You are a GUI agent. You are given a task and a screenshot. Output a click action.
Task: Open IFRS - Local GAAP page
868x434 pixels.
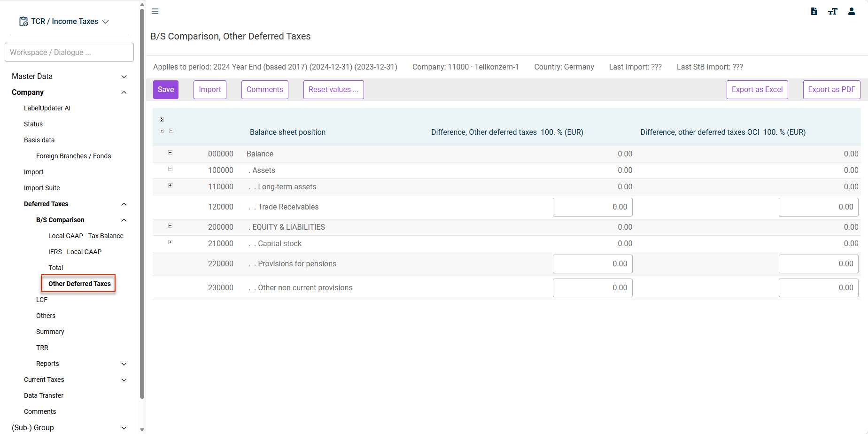[75, 252]
